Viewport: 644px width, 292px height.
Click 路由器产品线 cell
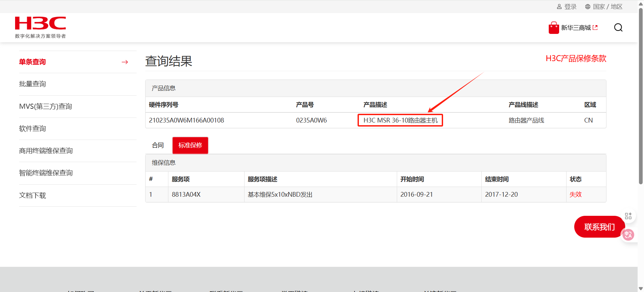[526, 120]
